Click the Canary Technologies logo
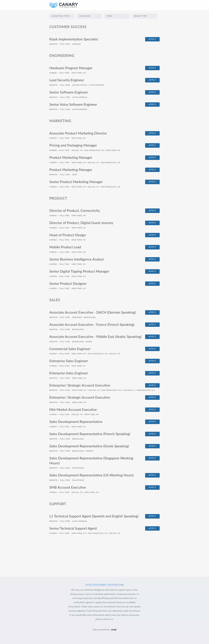 (64, 5)
